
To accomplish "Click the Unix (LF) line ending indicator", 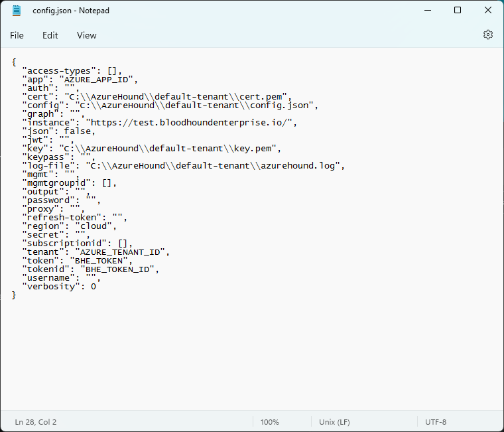I will pos(334,422).
